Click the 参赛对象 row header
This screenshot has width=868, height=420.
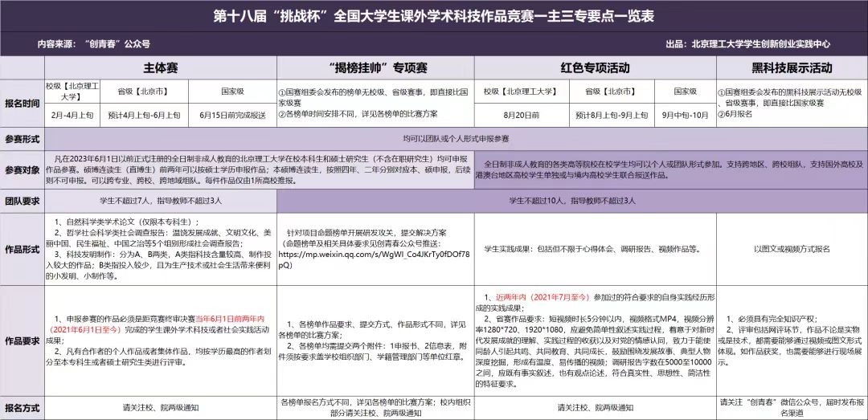[x=22, y=170]
